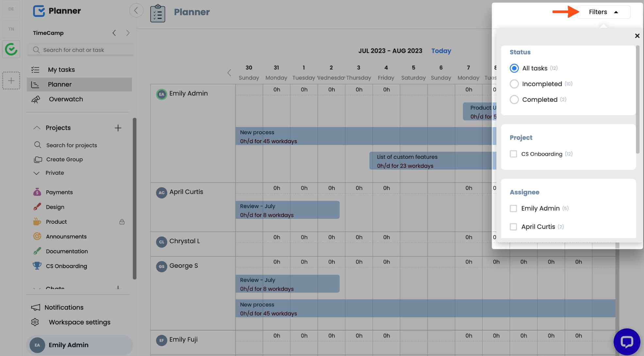The width and height of the screenshot is (644, 356).
Task: Collapse the Filters dropdown
Action: pos(603,12)
